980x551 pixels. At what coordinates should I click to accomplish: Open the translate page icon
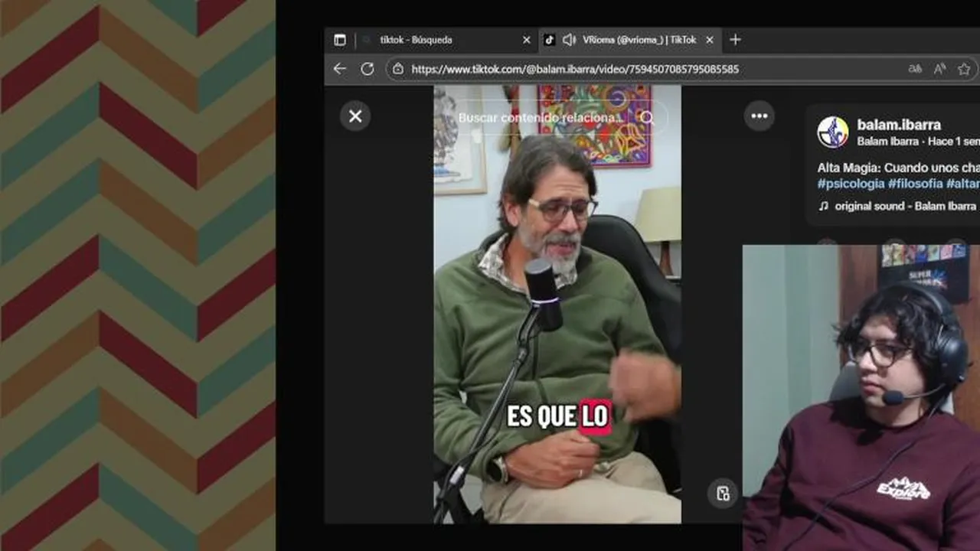(915, 69)
